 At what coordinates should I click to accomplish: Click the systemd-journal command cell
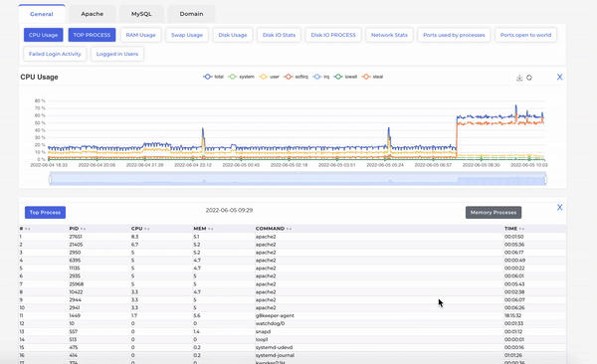[x=275, y=355]
